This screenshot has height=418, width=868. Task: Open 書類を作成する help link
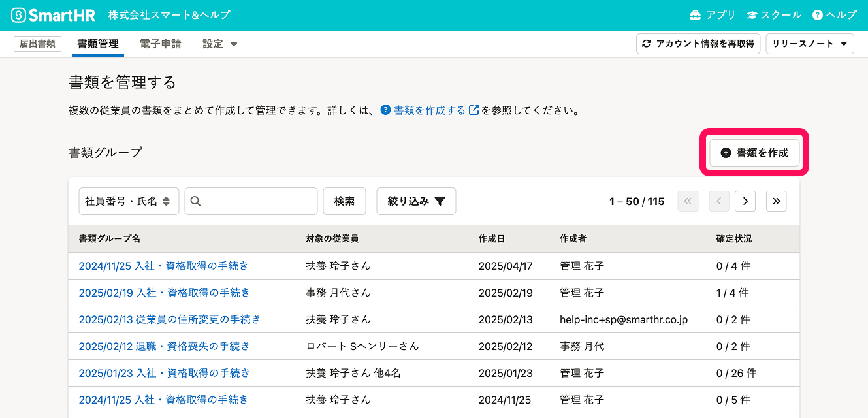(x=430, y=110)
